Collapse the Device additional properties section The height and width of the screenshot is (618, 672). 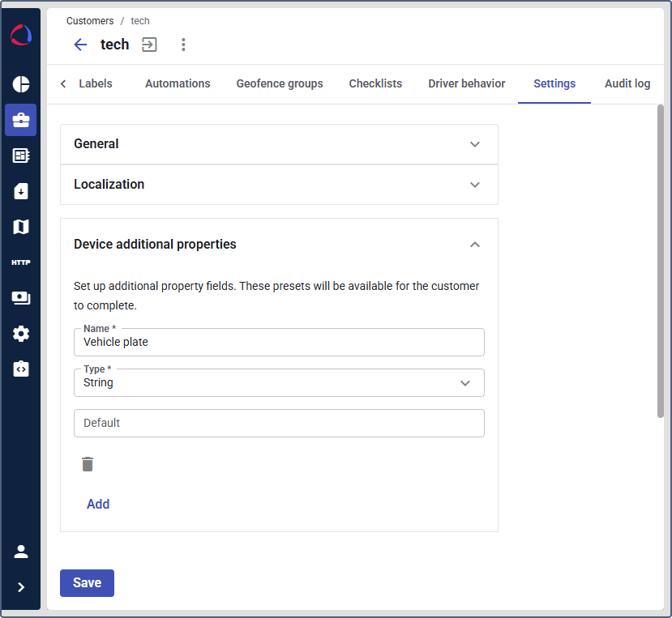pos(475,245)
